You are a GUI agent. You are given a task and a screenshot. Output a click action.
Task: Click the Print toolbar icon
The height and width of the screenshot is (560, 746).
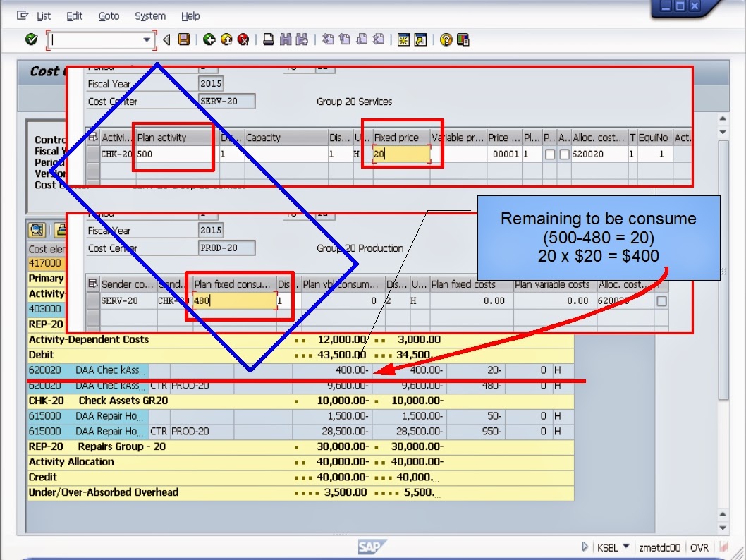click(268, 40)
